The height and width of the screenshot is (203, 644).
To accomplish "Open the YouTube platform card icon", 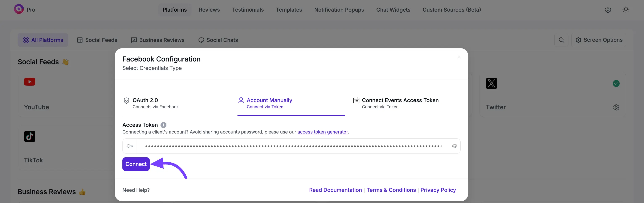I will point(29,82).
